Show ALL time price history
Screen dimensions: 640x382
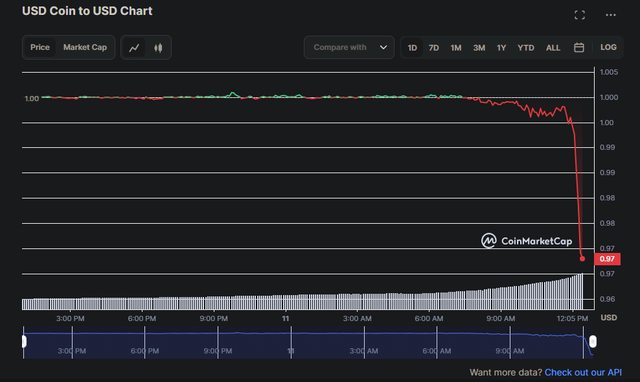coord(553,48)
